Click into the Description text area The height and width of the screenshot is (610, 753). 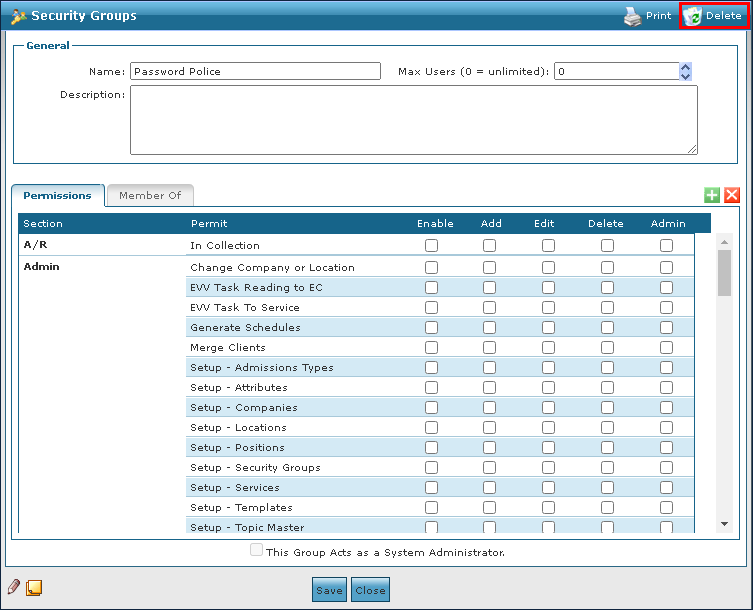point(413,120)
